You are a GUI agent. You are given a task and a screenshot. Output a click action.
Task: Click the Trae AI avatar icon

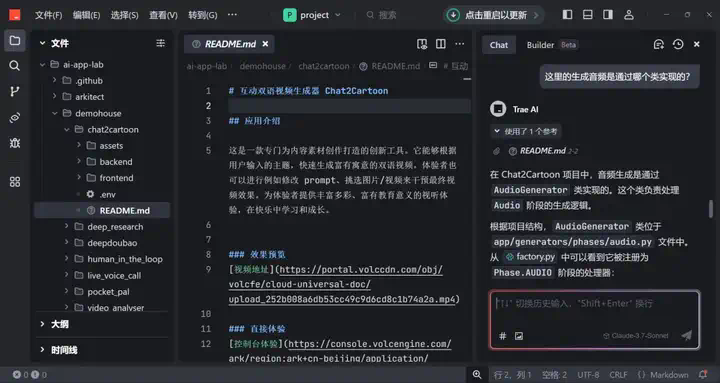[x=498, y=109]
